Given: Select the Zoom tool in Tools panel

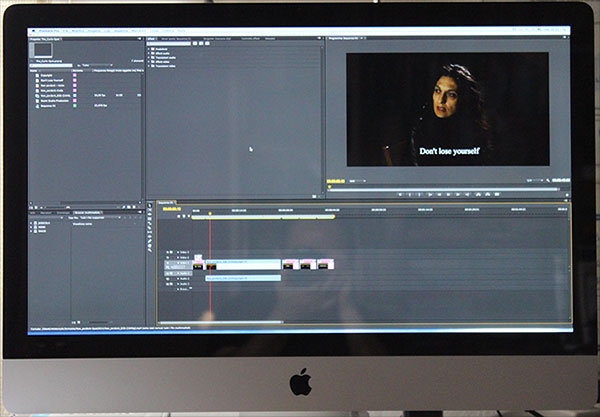Looking at the screenshot, I should 150,250.
